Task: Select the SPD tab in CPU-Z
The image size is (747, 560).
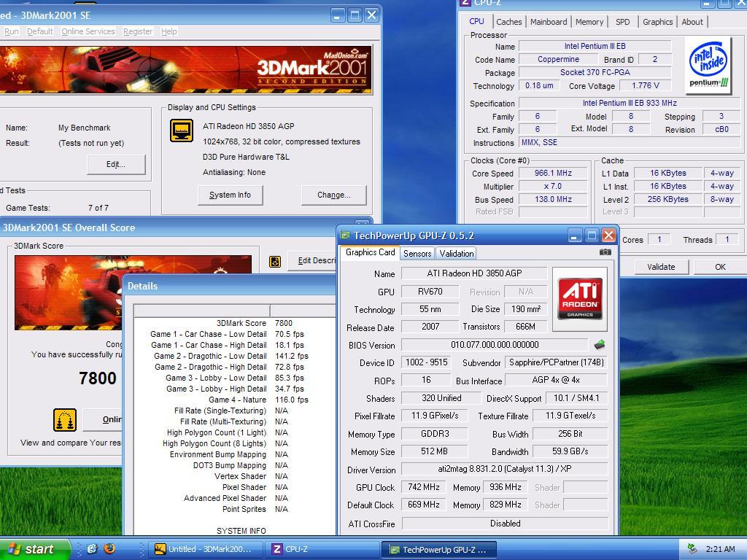Action: 622,22
